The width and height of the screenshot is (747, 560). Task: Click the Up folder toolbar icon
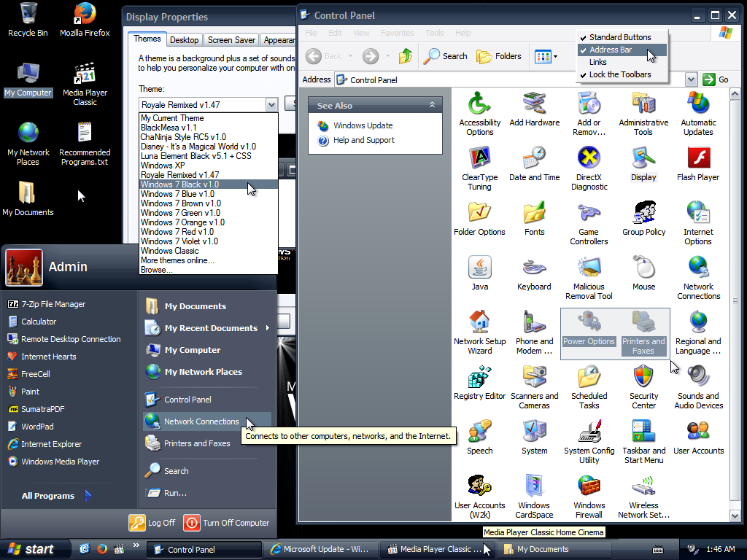pyautogui.click(x=406, y=56)
